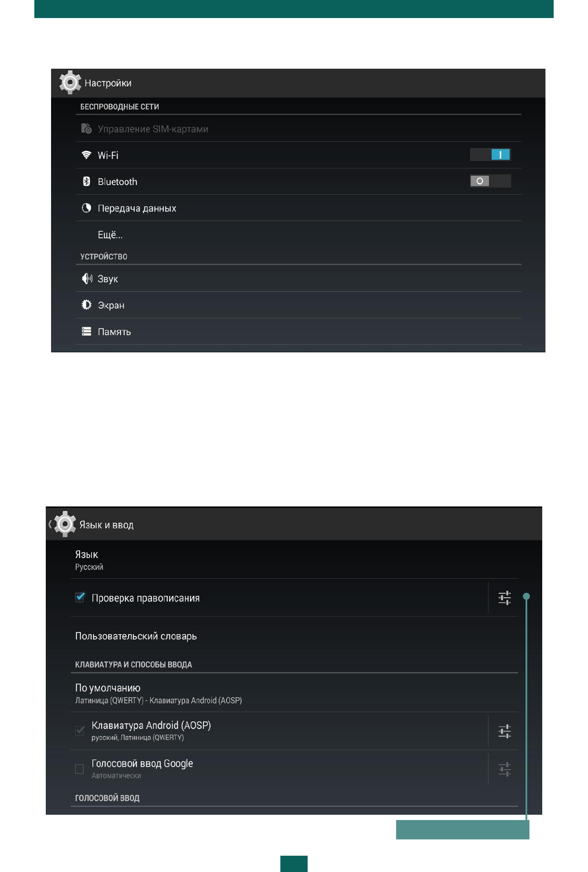
Task: Click the Wi-Fi signal icon
Action: (x=86, y=155)
